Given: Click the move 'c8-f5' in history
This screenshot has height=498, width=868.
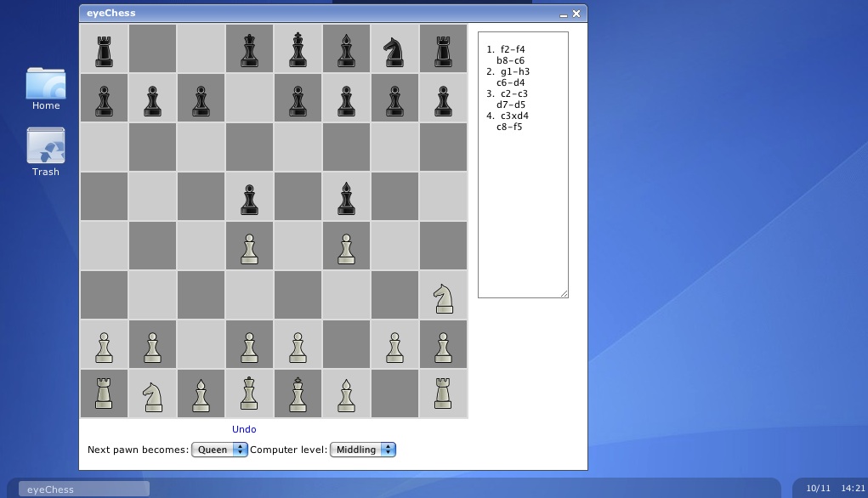Looking at the screenshot, I should pyautogui.click(x=509, y=127).
